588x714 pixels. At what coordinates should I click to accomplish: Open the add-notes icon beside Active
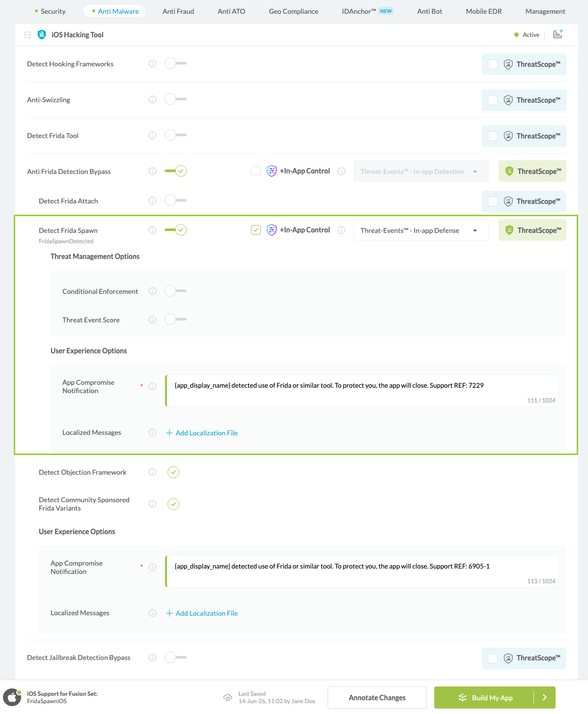pos(558,34)
